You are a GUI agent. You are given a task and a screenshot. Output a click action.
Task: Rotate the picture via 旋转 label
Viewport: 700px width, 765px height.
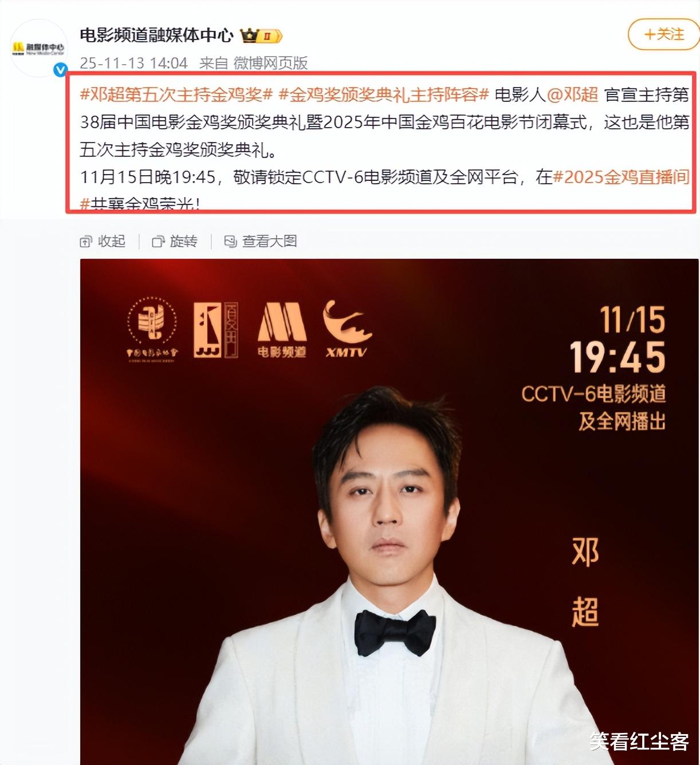pyautogui.click(x=183, y=242)
